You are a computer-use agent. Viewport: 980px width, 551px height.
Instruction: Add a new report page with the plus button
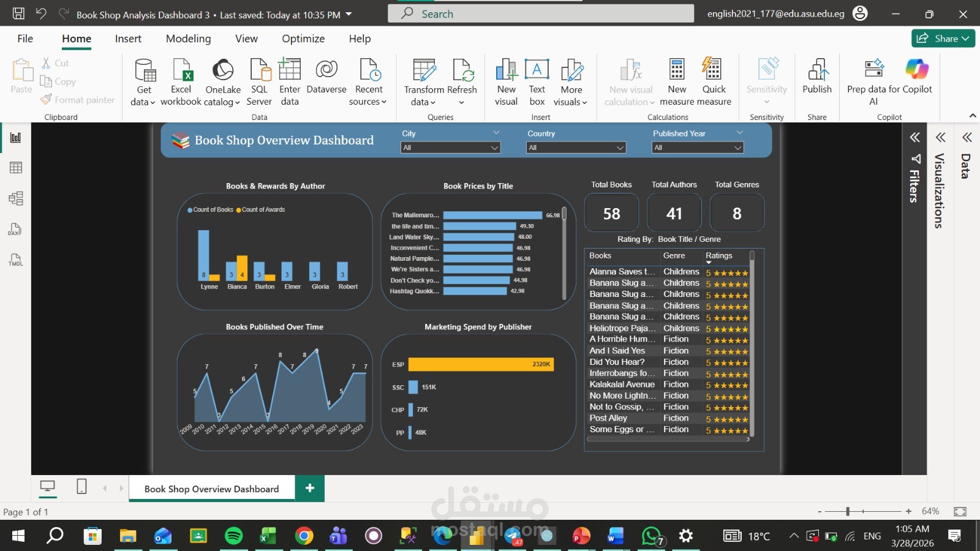point(309,488)
